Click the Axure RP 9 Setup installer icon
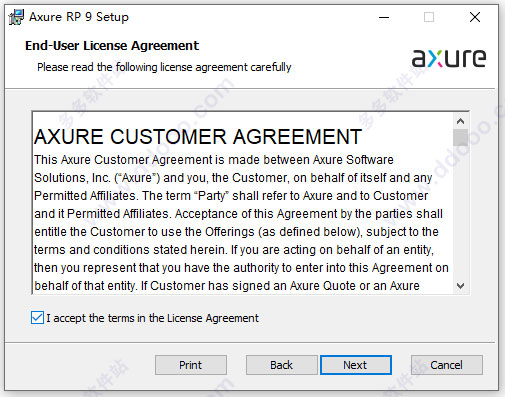505x397 pixels. (x=16, y=17)
